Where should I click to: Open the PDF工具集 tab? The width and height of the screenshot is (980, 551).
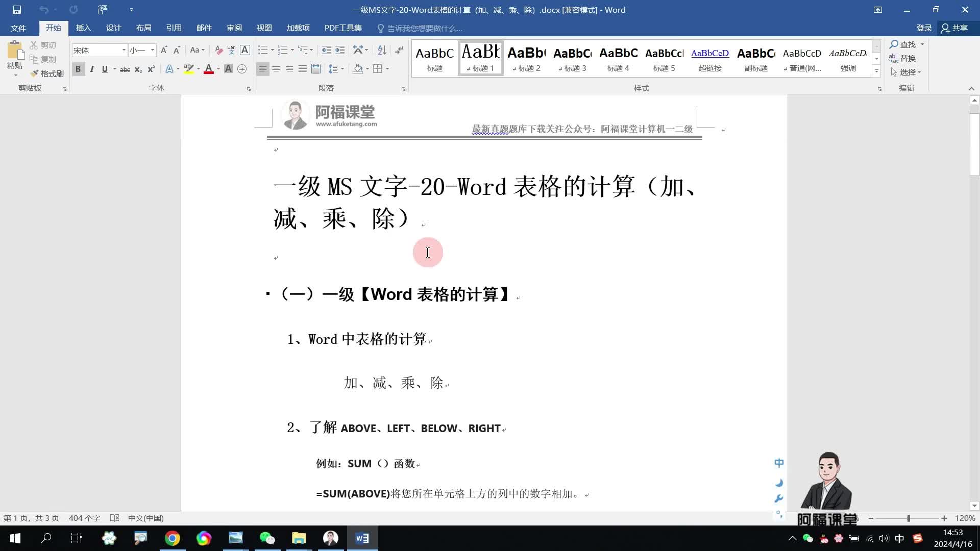point(343,28)
